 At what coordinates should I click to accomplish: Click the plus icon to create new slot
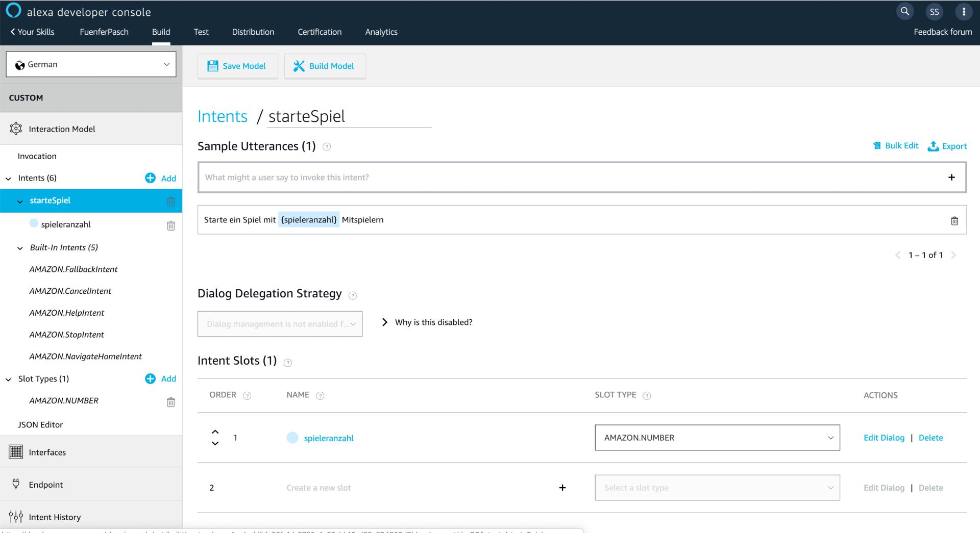pos(562,488)
